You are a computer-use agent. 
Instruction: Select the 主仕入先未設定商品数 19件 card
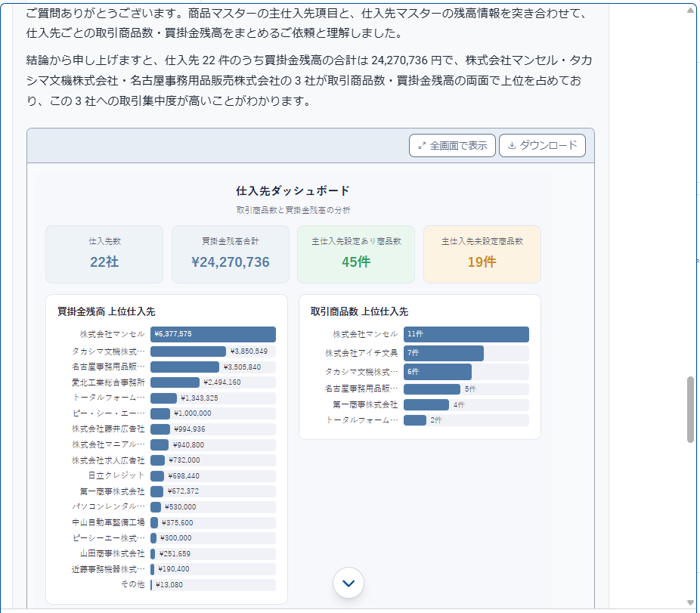pos(482,254)
